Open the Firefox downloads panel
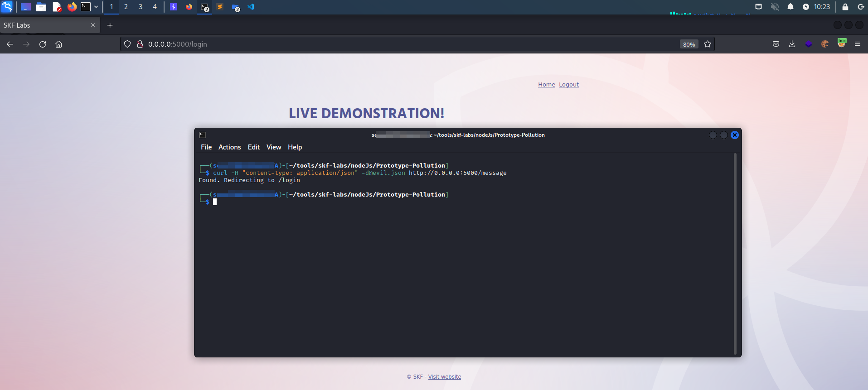Image resolution: width=868 pixels, height=390 pixels. 792,44
